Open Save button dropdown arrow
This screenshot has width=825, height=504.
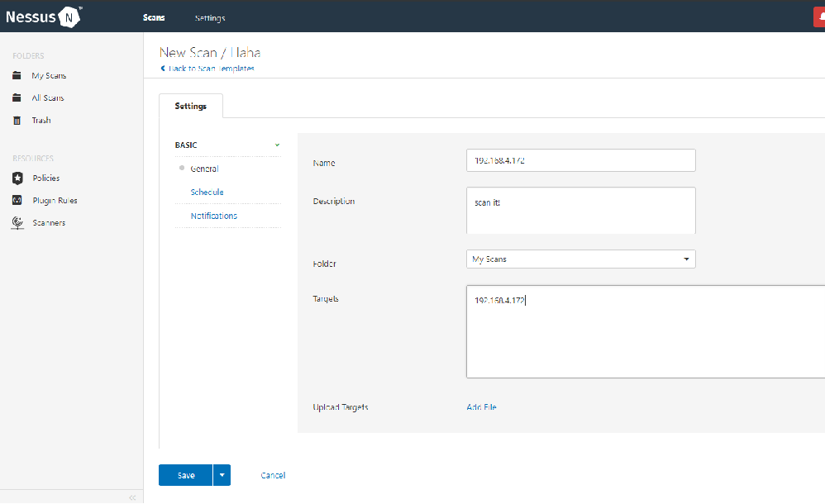click(222, 475)
